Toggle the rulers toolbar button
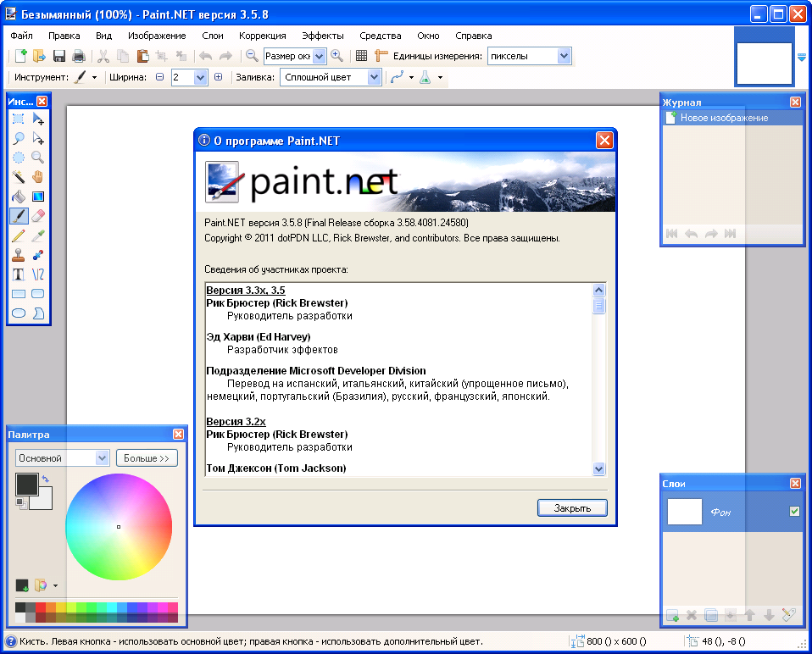Image resolution: width=812 pixels, height=654 pixels. click(x=381, y=56)
